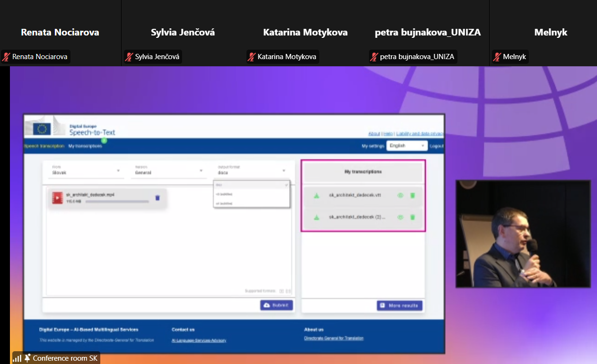Open the English interface language dropdown
The height and width of the screenshot is (364, 597).
coord(406,146)
